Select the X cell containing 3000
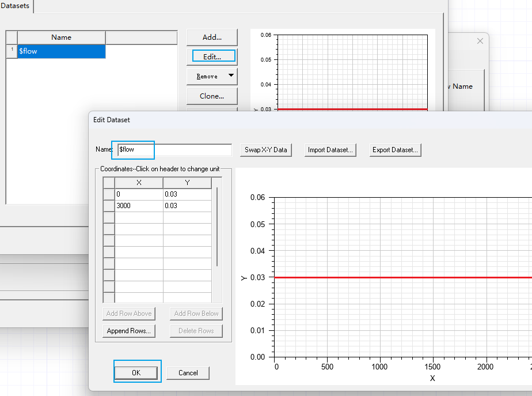Screen dimensions: 532x396 tap(139, 206)
